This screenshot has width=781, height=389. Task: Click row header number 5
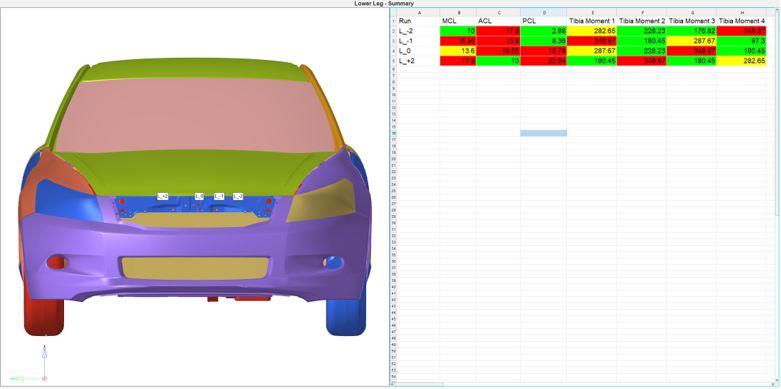click(x=393, y=61)
